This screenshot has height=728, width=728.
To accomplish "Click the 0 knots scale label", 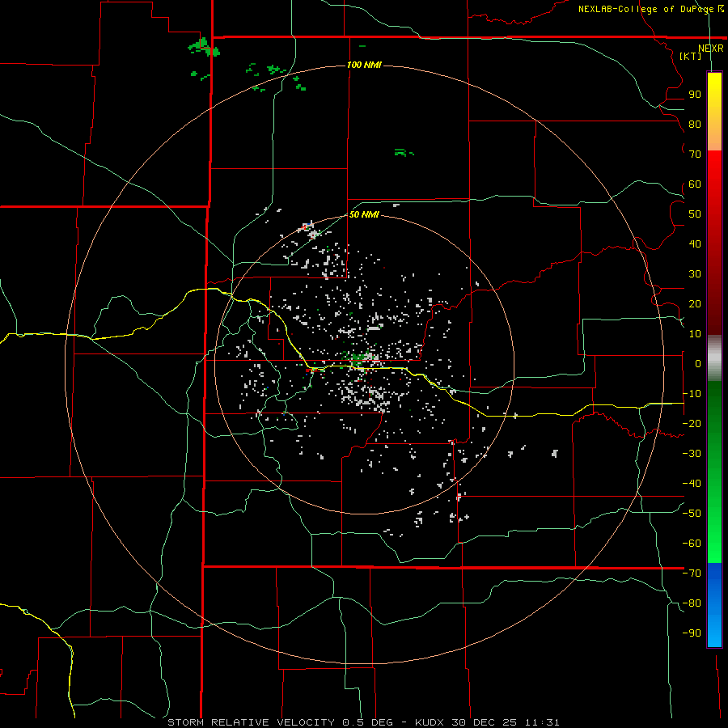I will click(x=698, y=364).
